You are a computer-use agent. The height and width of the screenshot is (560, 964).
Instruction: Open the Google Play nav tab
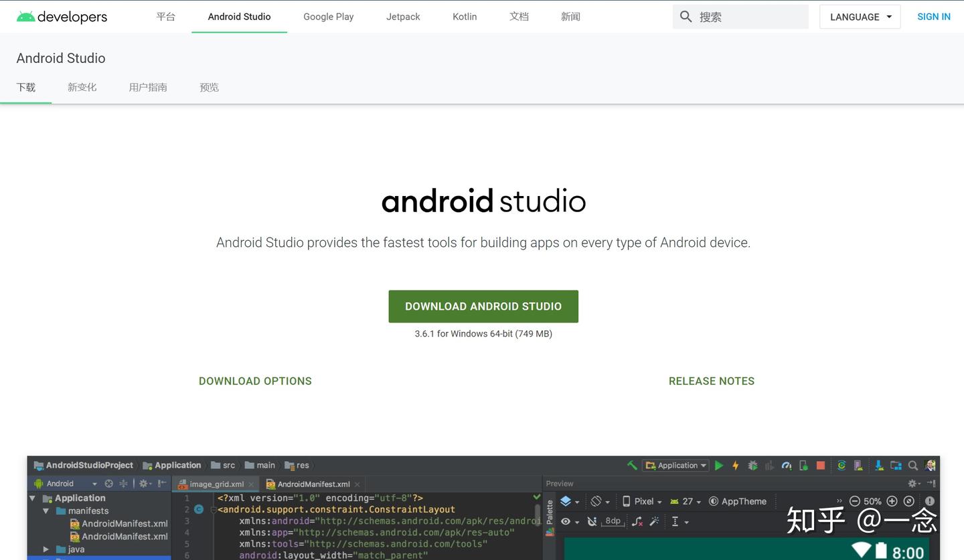[328, 17]
